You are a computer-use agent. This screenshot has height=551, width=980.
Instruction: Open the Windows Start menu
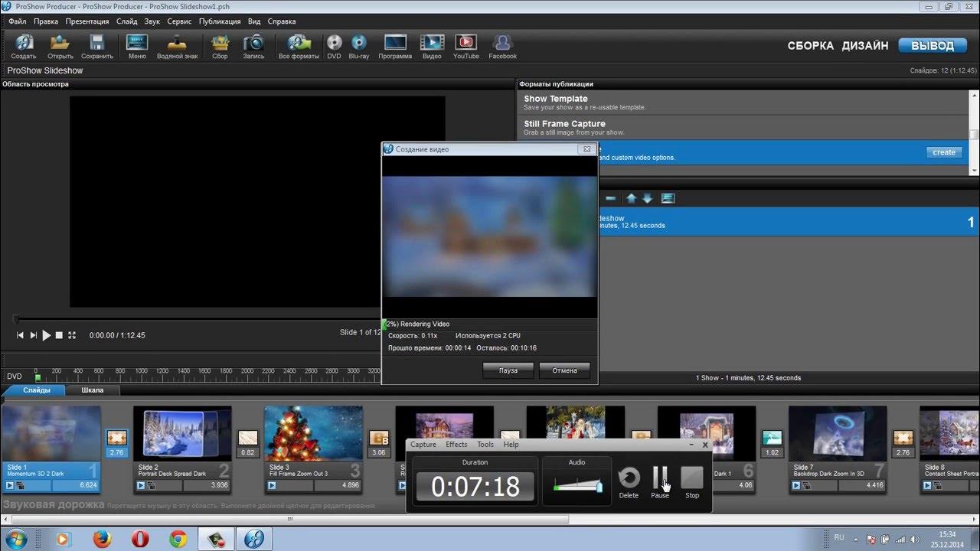coord(17,539)
